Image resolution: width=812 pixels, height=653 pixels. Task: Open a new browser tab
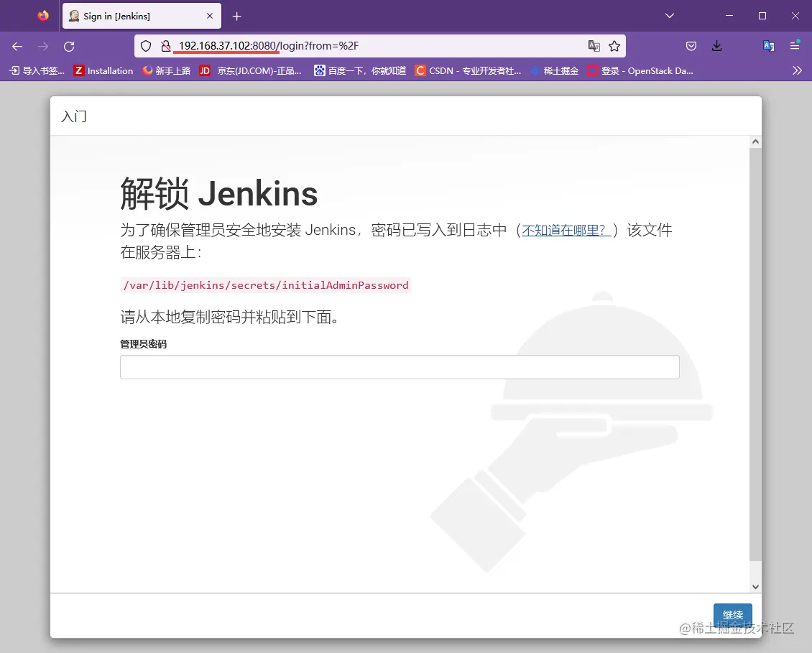[x=236, y=17]
